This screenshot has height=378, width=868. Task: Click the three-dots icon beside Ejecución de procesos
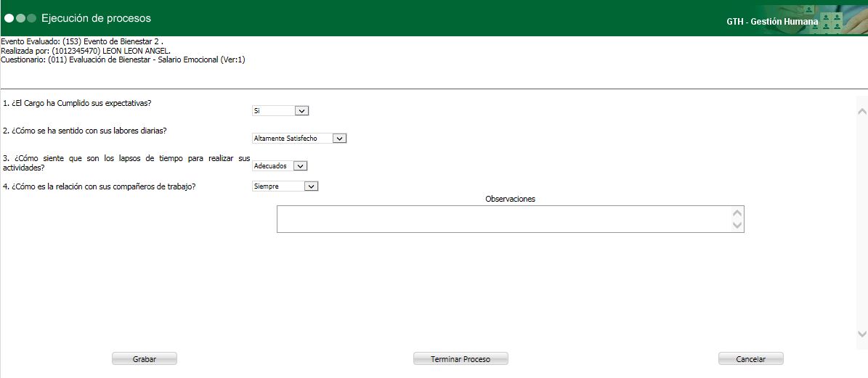[x=20, y=18]
